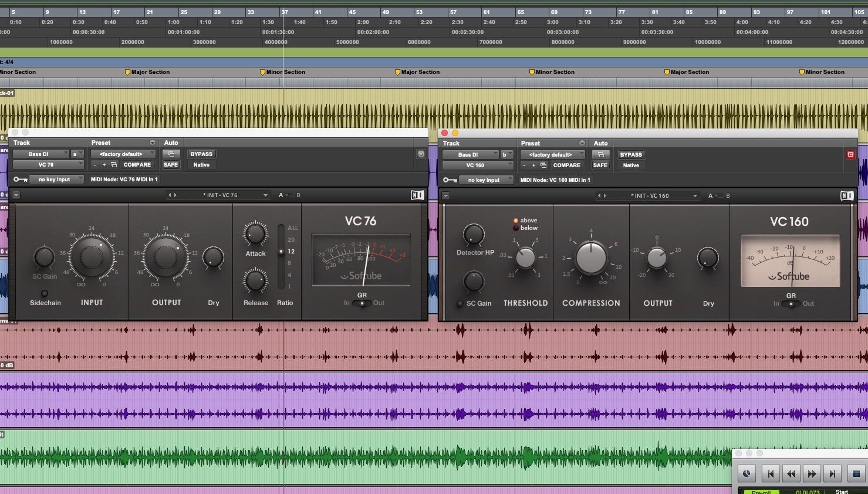
Task: Open the Preset settings menu arrow in VC 160 window
Action: [582, 143]
